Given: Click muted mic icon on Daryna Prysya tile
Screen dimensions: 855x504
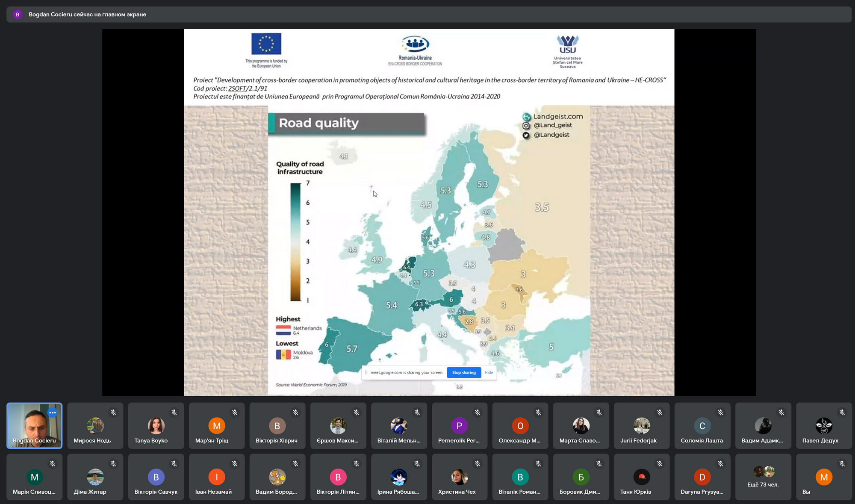Looking at the screenshot, I should [x=720, y=464].
